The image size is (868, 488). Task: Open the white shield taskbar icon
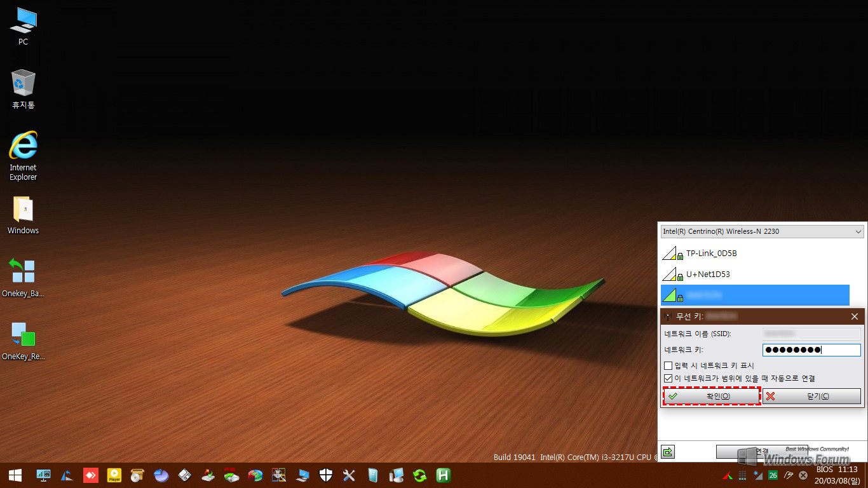tap(326, 475)
